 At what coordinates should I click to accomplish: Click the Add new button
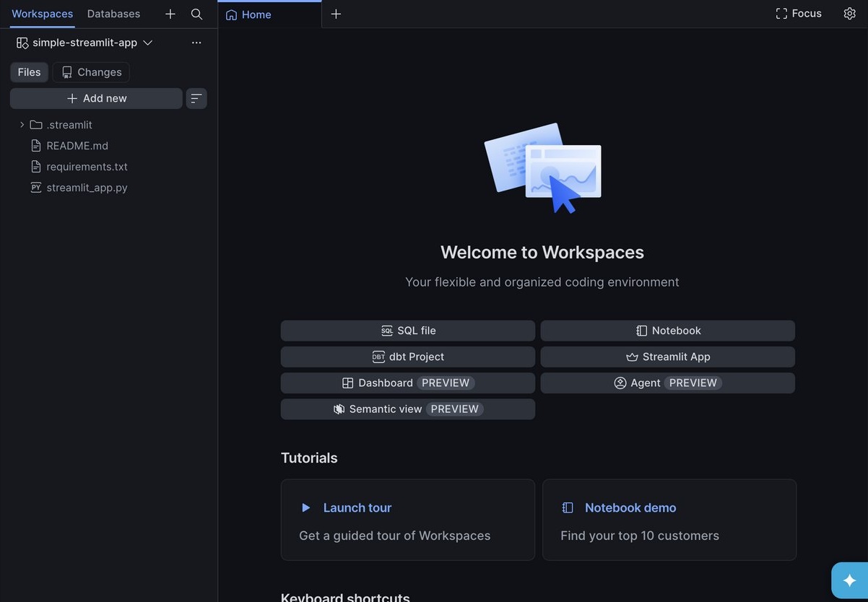pos(96,98)
